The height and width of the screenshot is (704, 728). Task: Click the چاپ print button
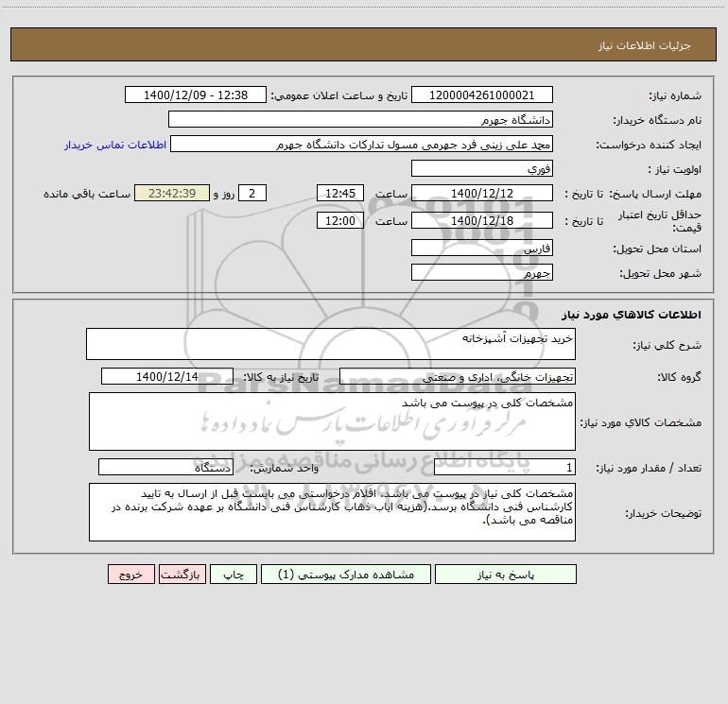coord(234,575)
